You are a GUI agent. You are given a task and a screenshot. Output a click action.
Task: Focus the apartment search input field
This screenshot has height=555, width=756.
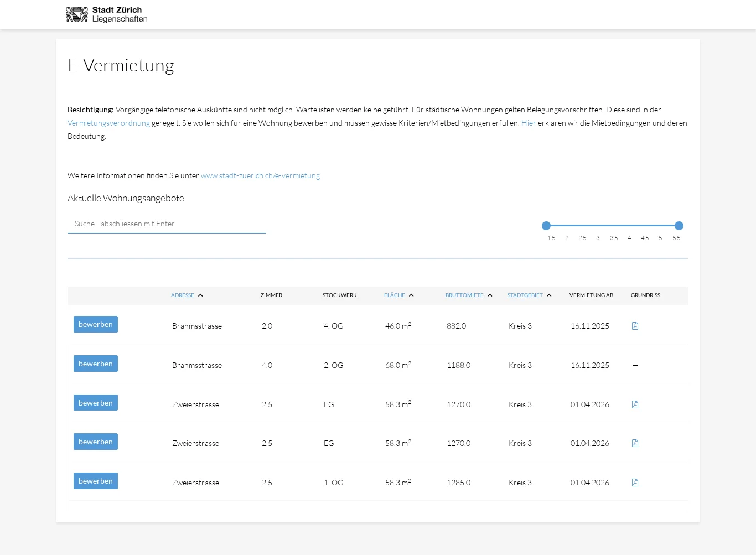(x=167, y=224)
